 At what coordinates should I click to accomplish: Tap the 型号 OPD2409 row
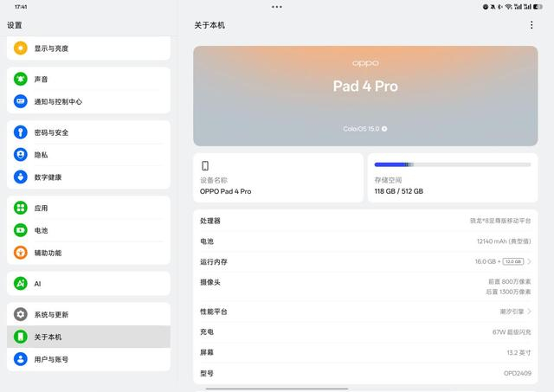(365, 373)
